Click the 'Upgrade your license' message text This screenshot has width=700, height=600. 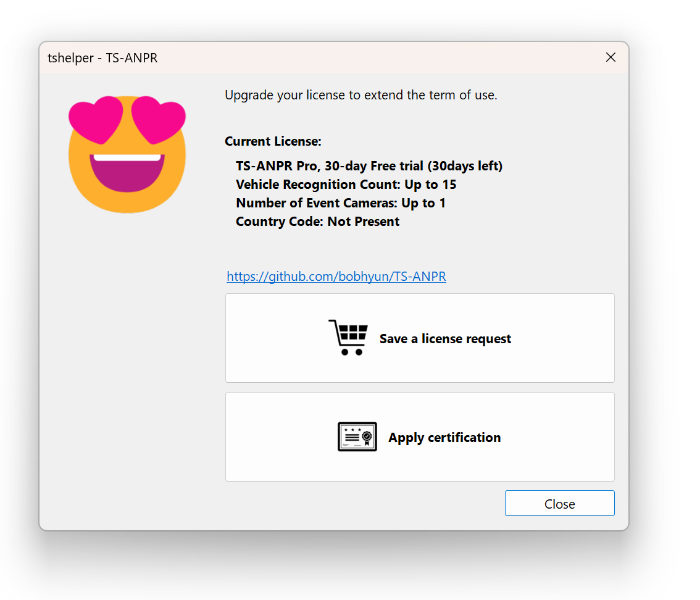360,95
